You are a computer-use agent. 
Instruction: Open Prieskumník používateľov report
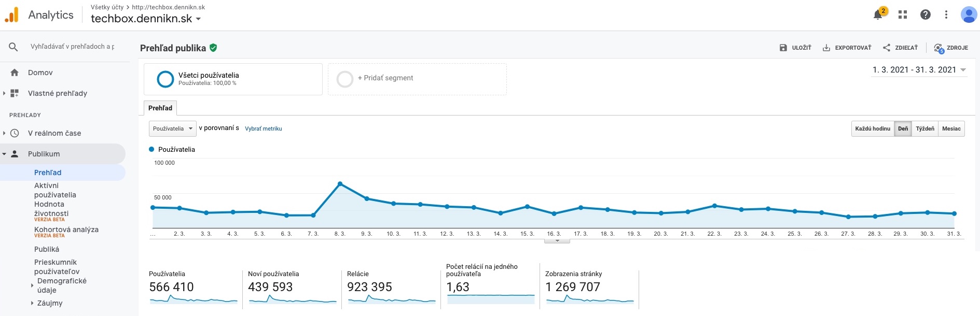click(57, 267)
